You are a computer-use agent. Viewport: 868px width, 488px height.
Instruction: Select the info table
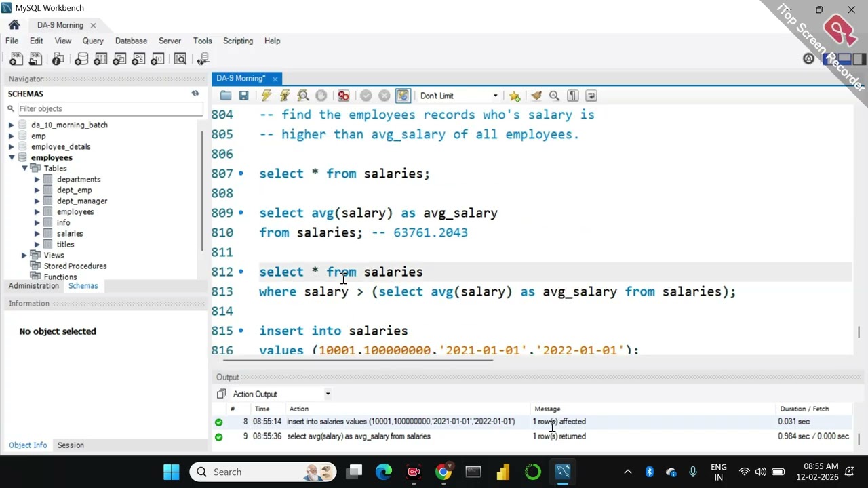pyautogui.click(x=63, y=222)
